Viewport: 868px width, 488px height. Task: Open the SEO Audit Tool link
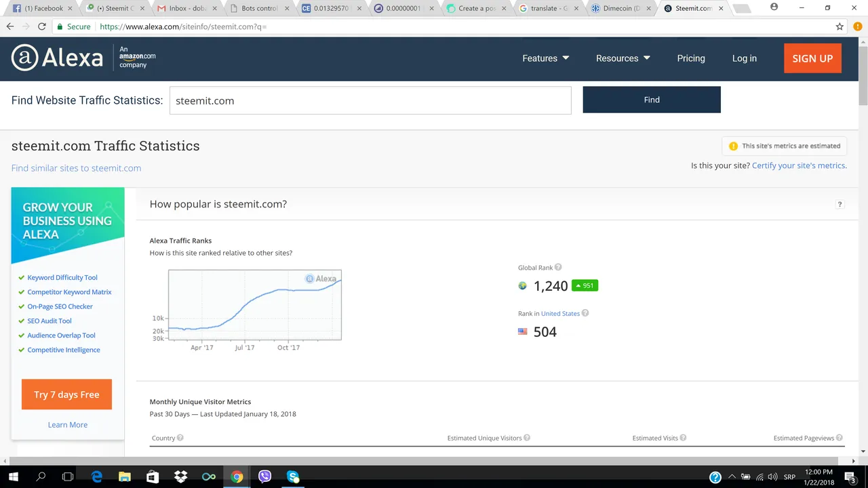[x=49, y=321]
